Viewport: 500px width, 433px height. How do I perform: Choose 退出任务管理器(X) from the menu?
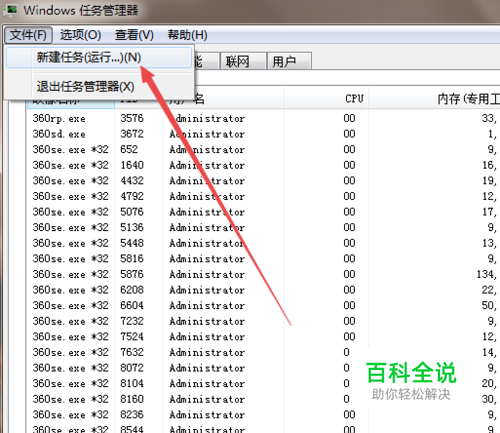point(99,87)
